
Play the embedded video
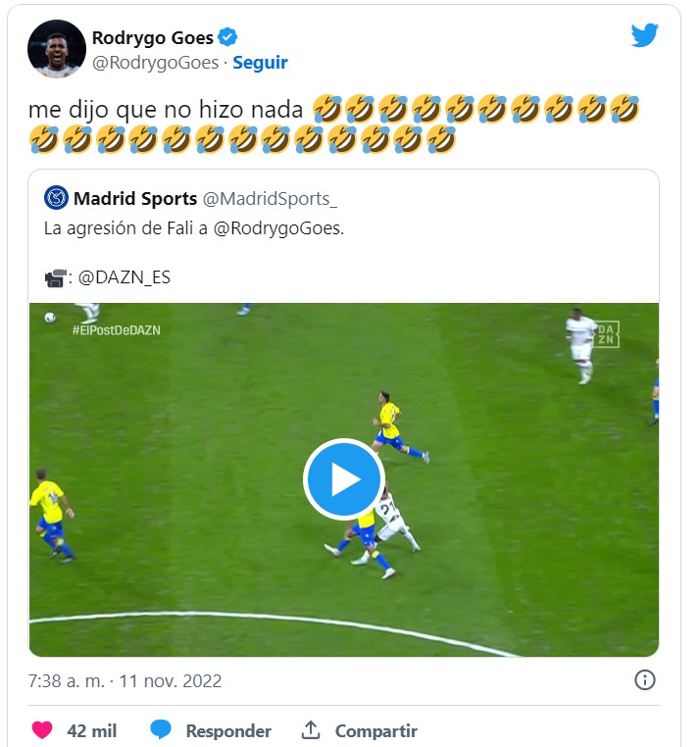pyautogui.click(x=343, y=479)
